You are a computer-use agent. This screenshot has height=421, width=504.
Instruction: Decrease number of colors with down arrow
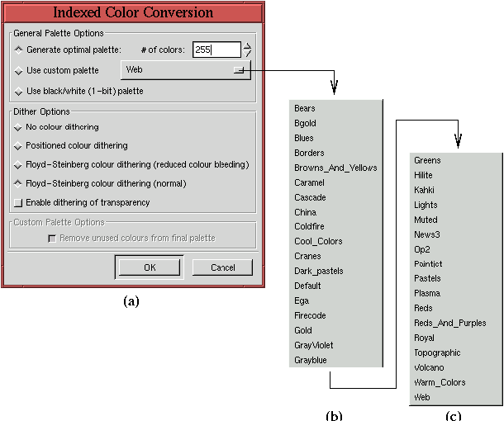(247, 54)
